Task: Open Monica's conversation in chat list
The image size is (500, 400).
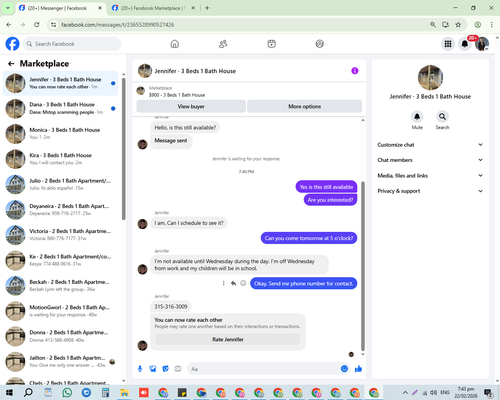Action: coord(61,134)
